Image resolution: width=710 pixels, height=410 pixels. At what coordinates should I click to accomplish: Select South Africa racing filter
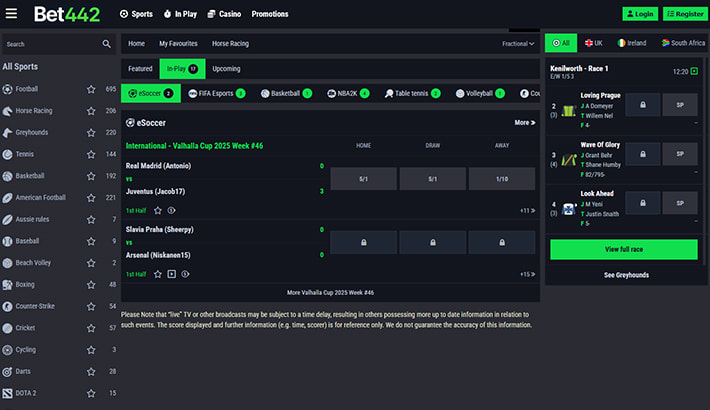(x=683, y=43)
